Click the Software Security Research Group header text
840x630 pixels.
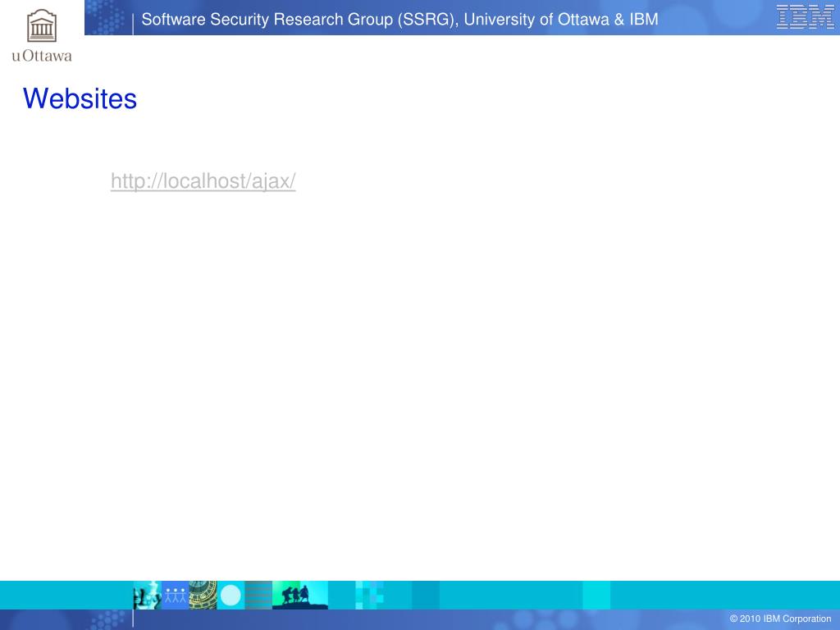(x=399, y=20)
